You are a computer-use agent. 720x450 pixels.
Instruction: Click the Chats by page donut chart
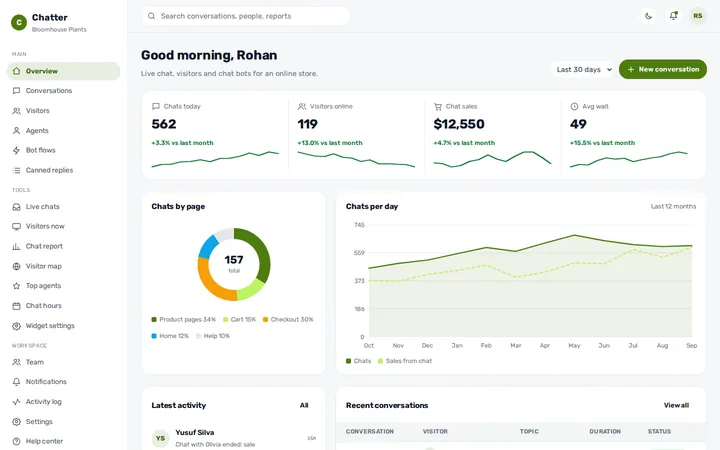234,264
